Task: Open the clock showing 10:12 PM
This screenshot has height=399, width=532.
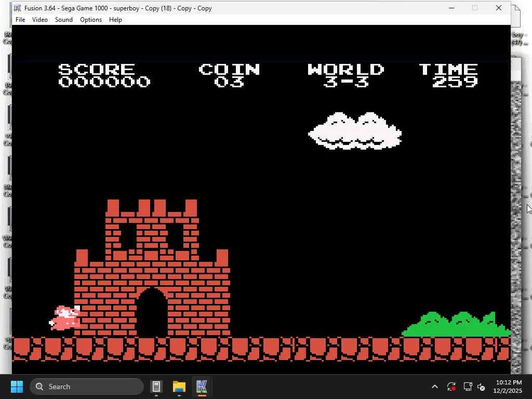Action: pos(508,387)
